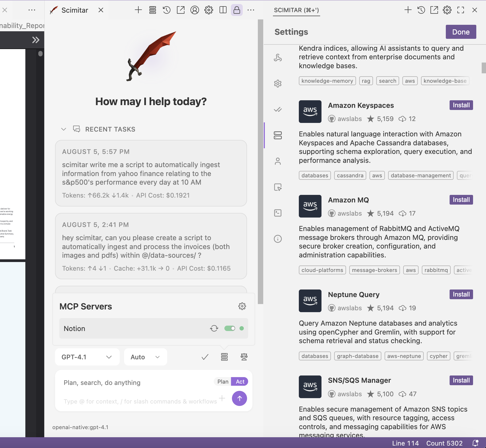Install Amazon MQ server
Viewport: 486px width, 448px height.
(461, 200)
